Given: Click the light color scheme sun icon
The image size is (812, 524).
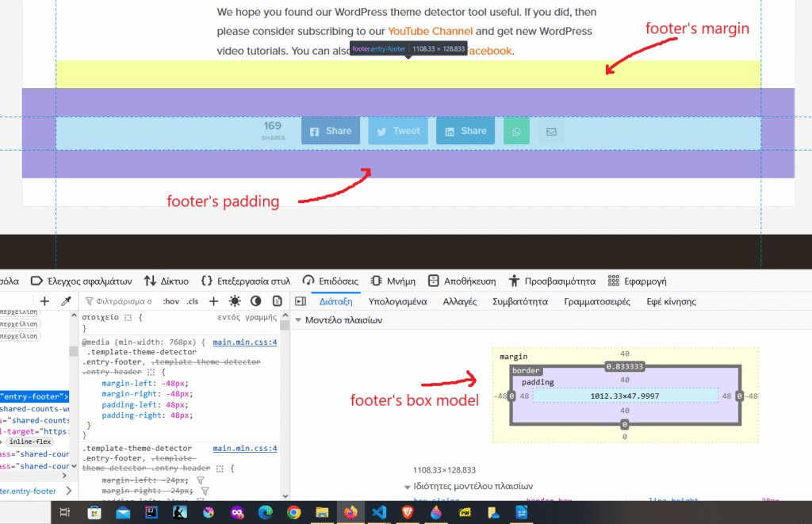Looking at the screenshot, I should [234, 301].
